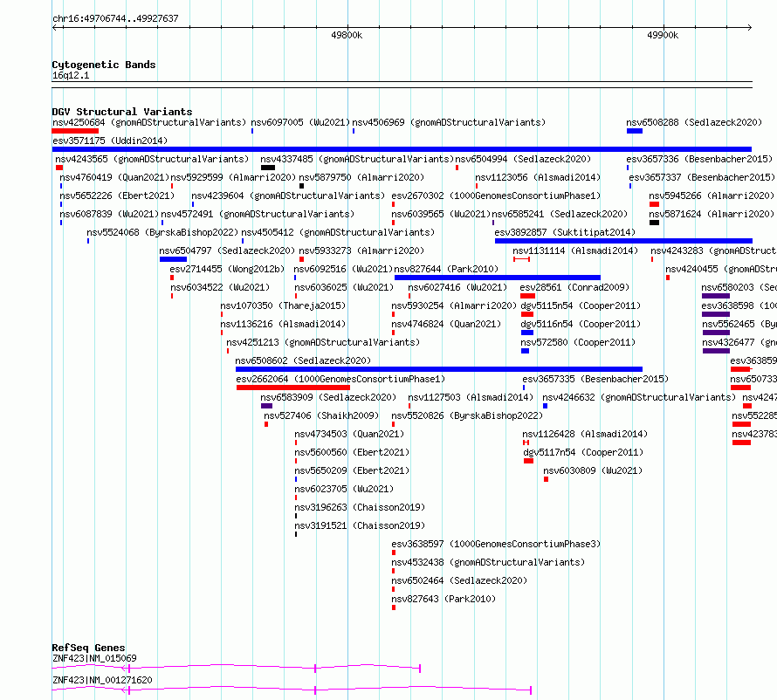Image resolution: width=777 pixels, height=700 pixels.
Task: Click the esv3657336 (Besenbacher2015) label
Action: (x=699, y=159)
